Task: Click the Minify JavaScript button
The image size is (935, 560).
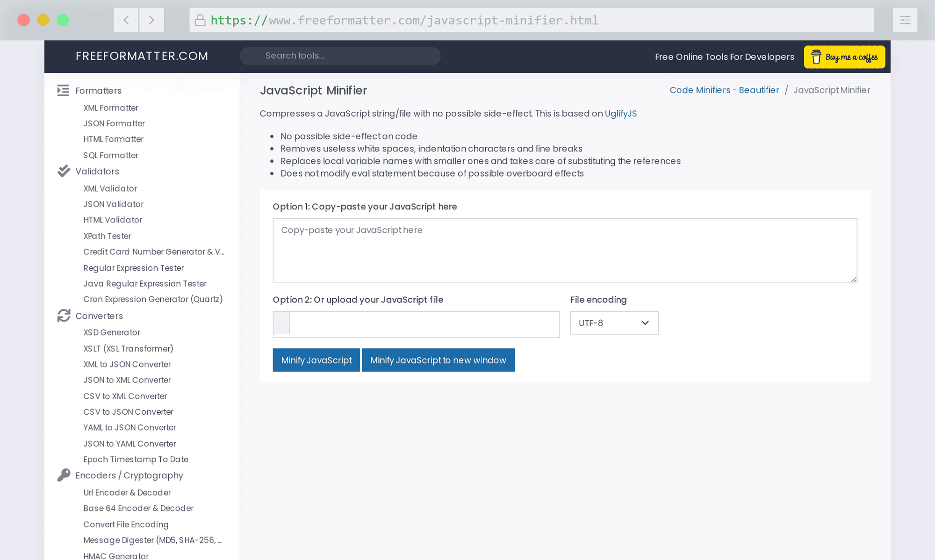Action: click(316, 360)
